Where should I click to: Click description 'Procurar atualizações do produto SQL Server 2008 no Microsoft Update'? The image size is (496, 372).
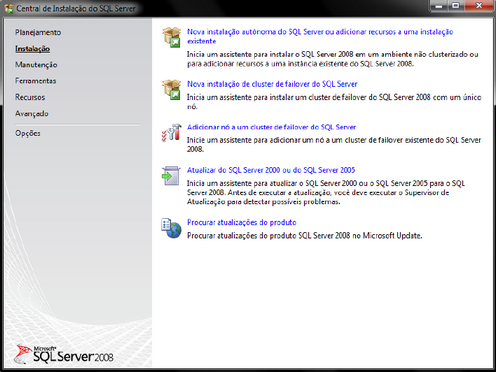pos(305,236)
